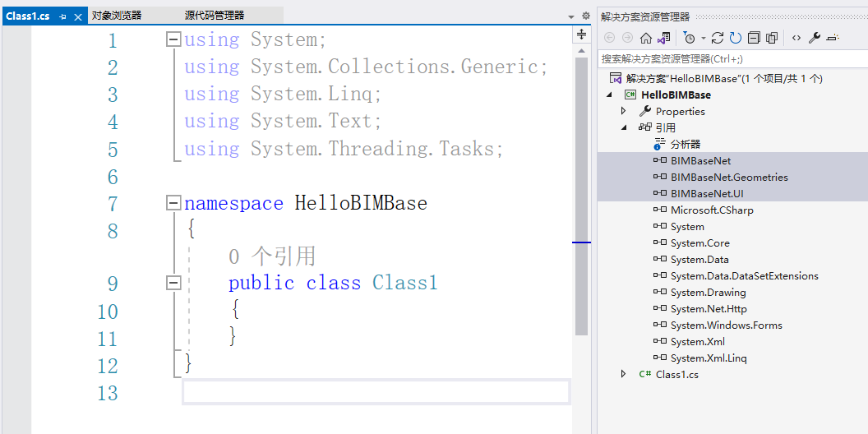Viewport: 868px width, 434px height.
Task: Click the Show All Files icon
Action: tap(772, 38)
